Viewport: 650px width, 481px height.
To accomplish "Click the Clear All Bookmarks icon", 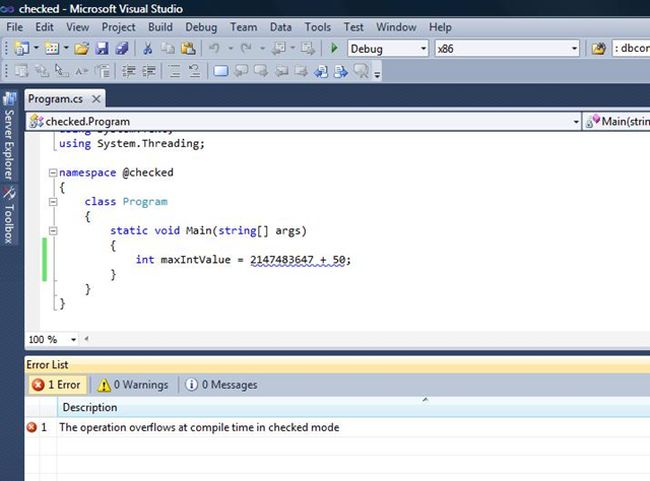I will 361,71.
